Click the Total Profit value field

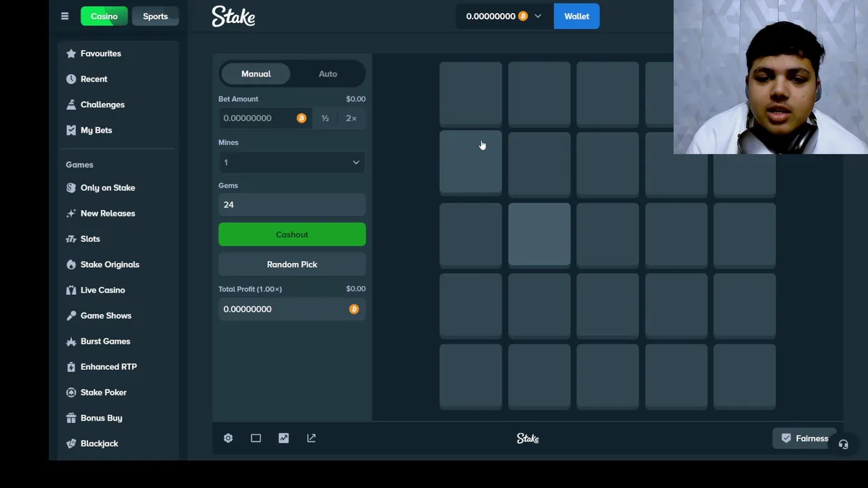click(292, 309)
